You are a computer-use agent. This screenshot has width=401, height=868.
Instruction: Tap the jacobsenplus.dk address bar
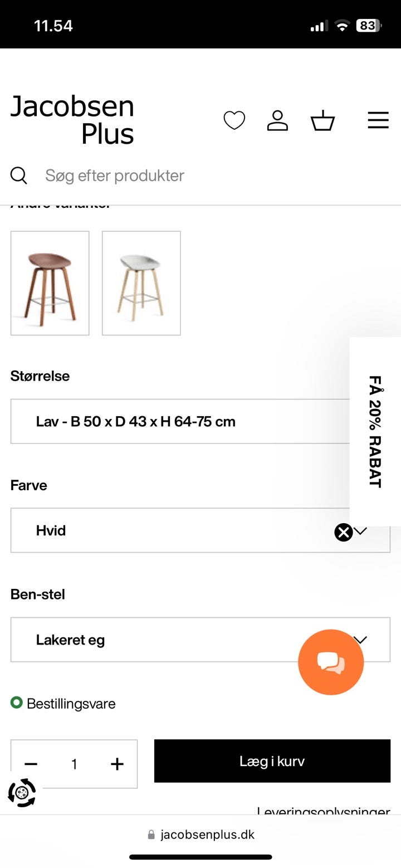(200, 835)
